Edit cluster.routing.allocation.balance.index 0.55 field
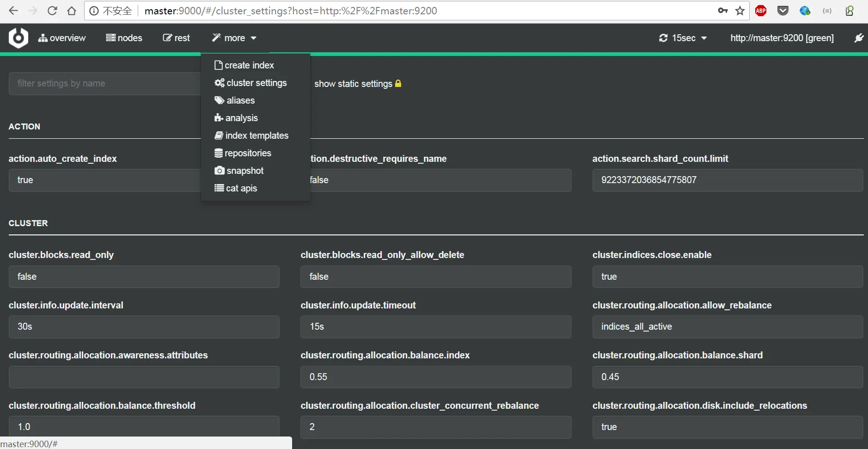Screen dimensions: 868x449 [436, 377]
